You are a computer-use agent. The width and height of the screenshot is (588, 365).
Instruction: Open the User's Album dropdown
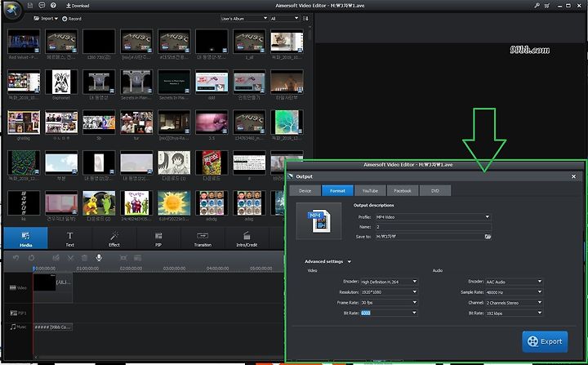(x=244, y=18)
